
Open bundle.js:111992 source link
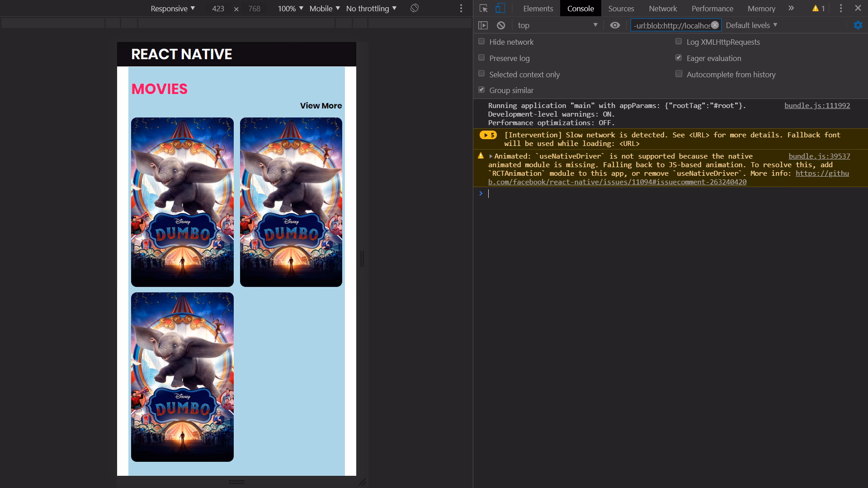click(817, 105)
